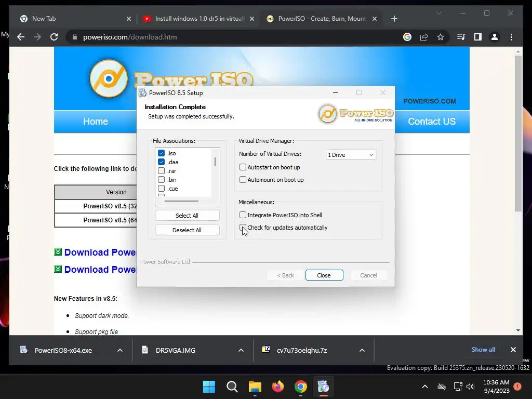This screenshot has height=399, width=532.
Task: Click Chrome's back navigation arrow
Action: tap(21, 37)
